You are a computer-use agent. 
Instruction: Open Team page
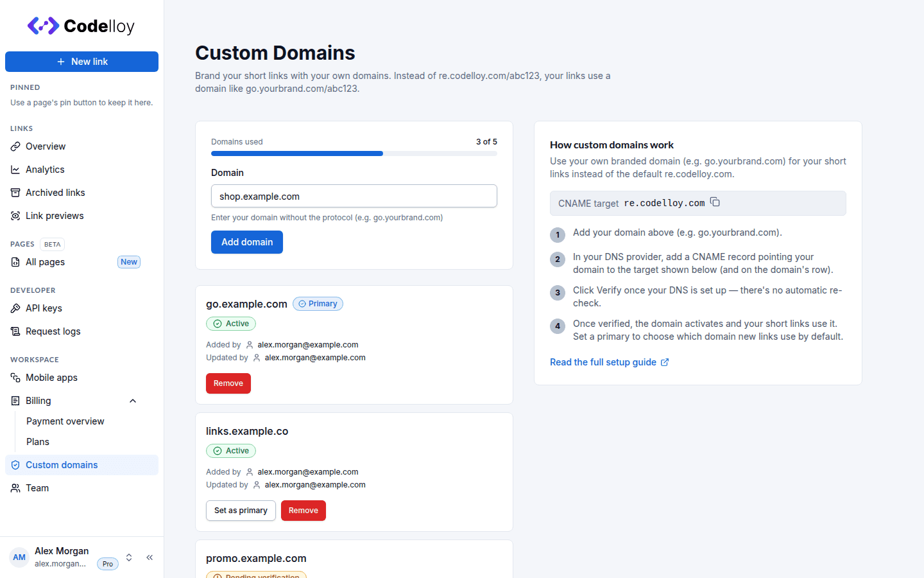[81, 488]
